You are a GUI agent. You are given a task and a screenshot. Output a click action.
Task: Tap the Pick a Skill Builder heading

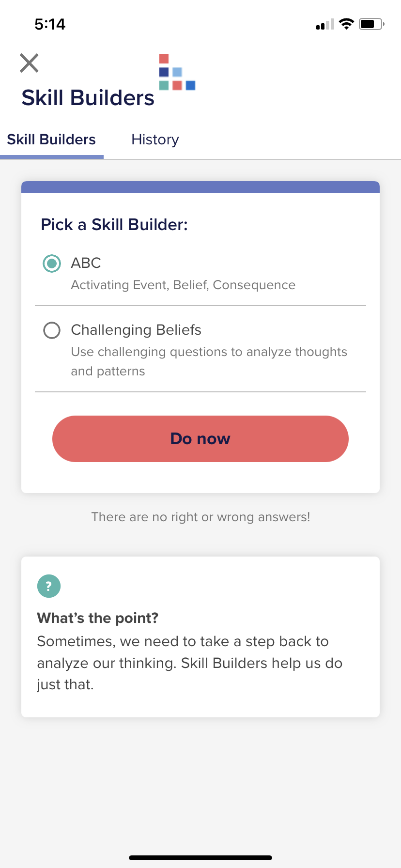click(114, 225)
